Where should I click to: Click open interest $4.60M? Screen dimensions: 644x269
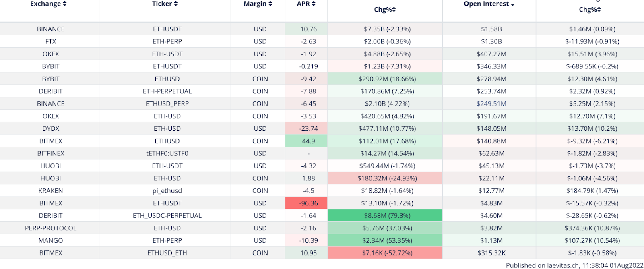[x=489, y=216]
